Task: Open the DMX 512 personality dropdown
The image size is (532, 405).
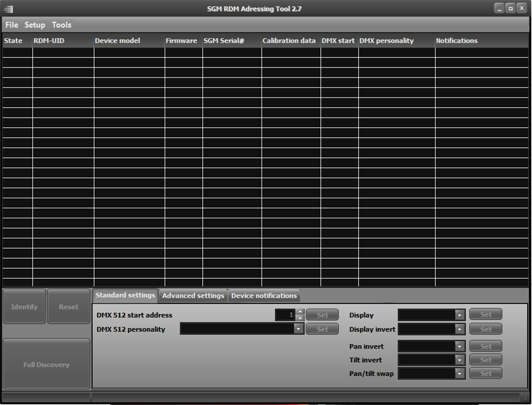Action: pyautogui.click(x=298, y=328)
